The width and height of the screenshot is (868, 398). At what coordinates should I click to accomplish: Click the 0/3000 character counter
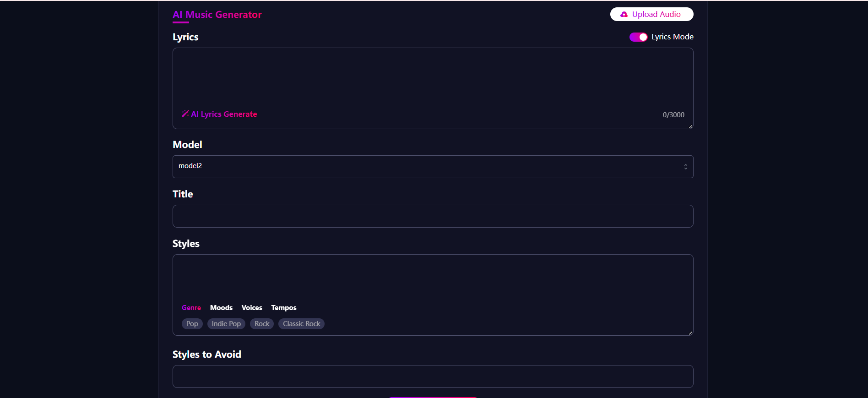673,115
